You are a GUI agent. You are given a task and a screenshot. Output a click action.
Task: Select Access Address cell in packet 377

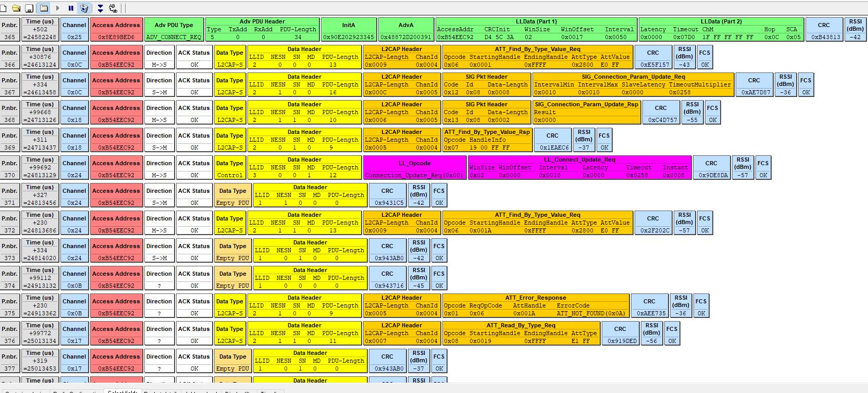[x=116, y=361]
